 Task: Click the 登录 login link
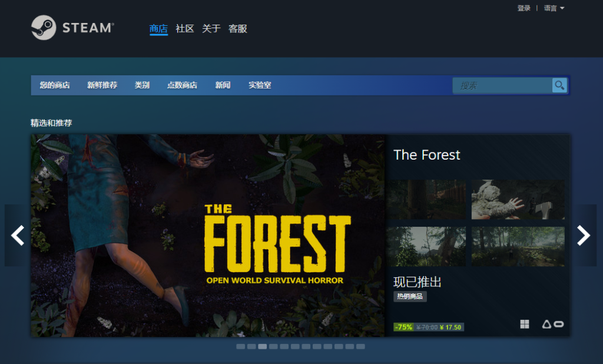click(524, 8)
